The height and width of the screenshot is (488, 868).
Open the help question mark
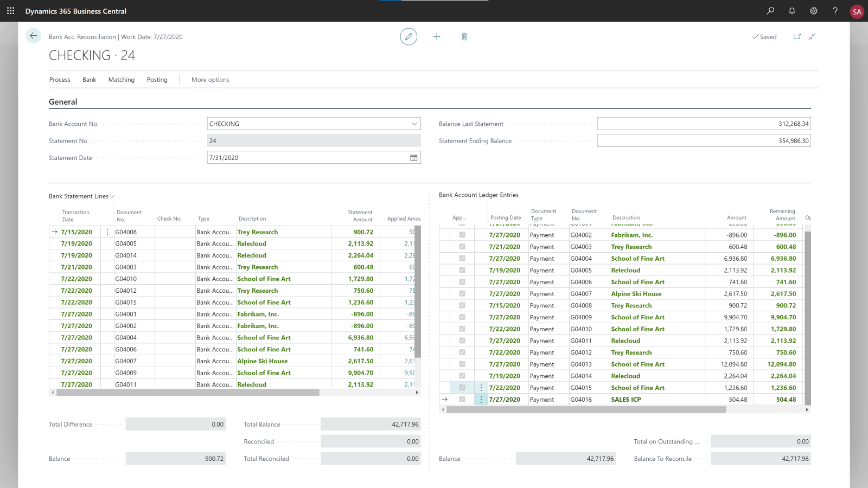[x=835, y=11]
